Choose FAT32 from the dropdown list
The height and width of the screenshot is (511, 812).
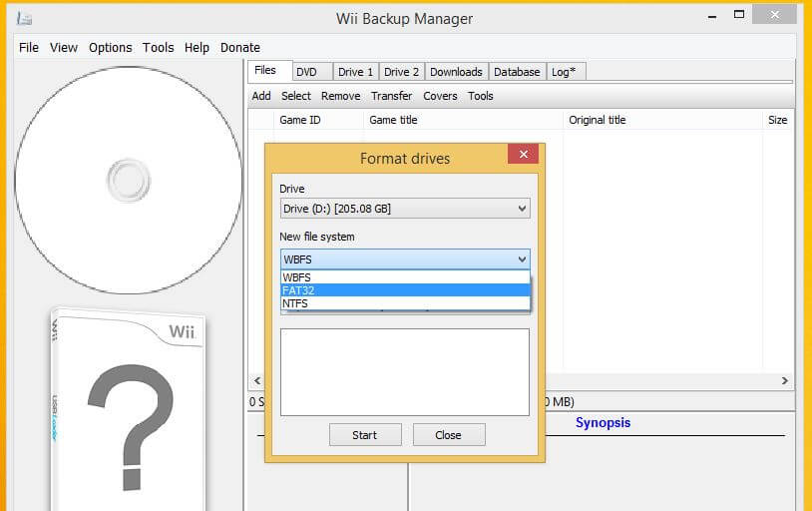pos(405,290)
